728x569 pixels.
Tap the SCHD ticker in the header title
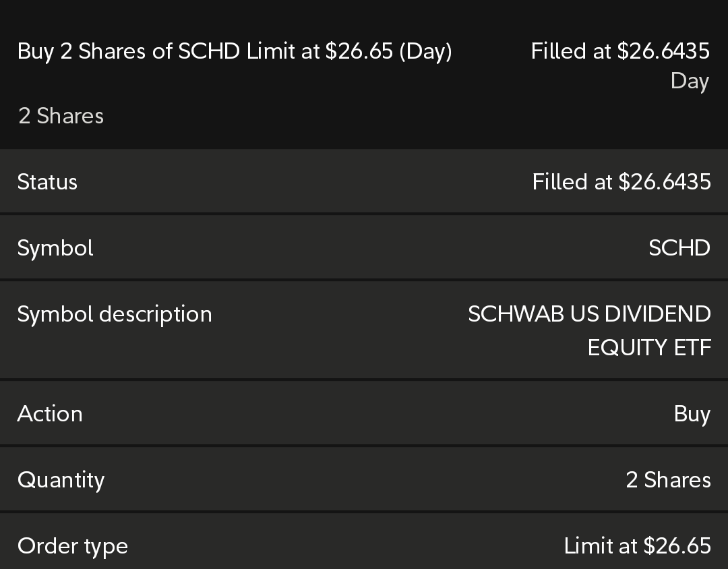(209, 51)
